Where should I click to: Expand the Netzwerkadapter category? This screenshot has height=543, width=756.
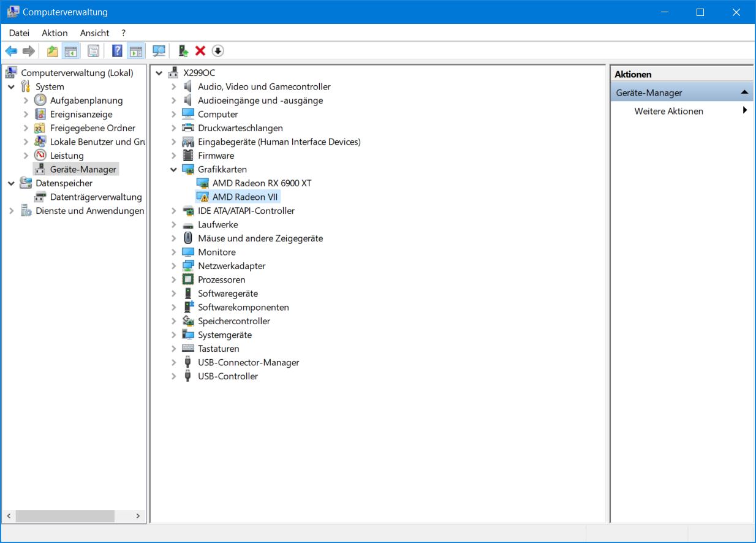click(x=174, y=266)
